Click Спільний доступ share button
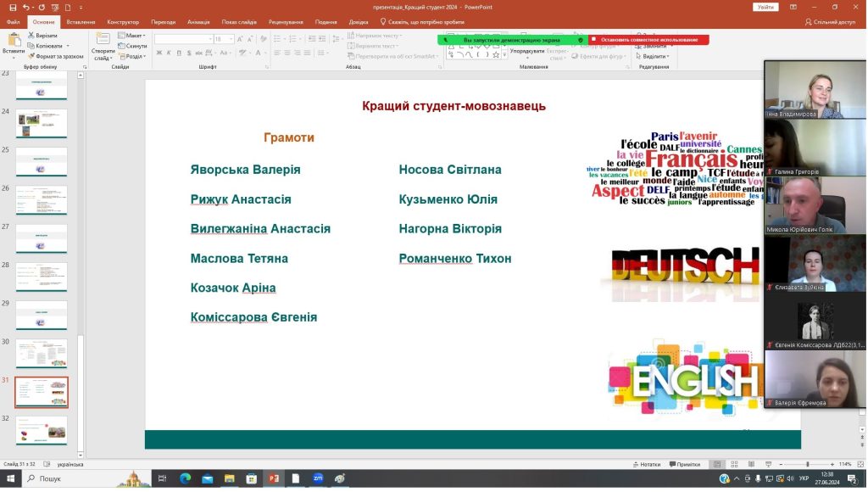Image resolution: width=868 pixels, height=492 pixels. click(830, 22)
